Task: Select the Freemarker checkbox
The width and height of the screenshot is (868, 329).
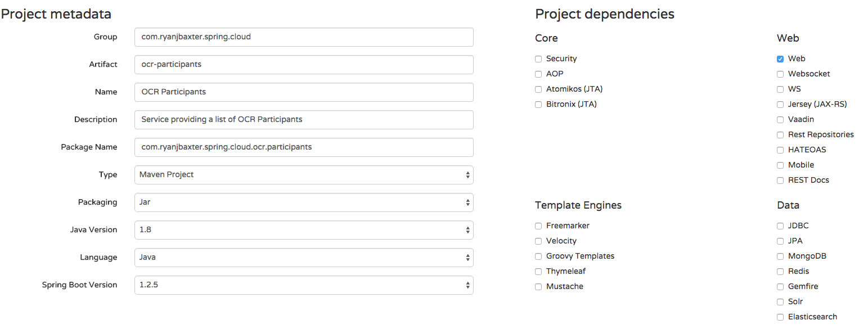Action: 538,226
